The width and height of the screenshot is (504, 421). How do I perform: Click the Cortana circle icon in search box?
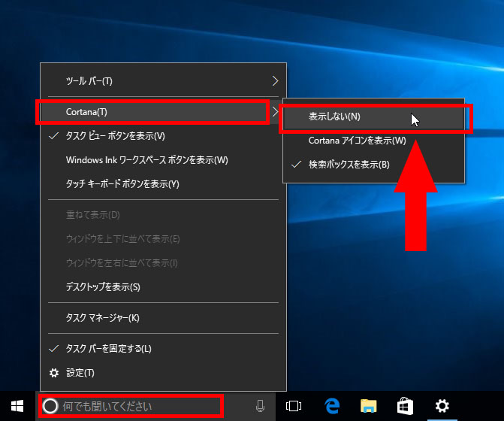point(50,406)
